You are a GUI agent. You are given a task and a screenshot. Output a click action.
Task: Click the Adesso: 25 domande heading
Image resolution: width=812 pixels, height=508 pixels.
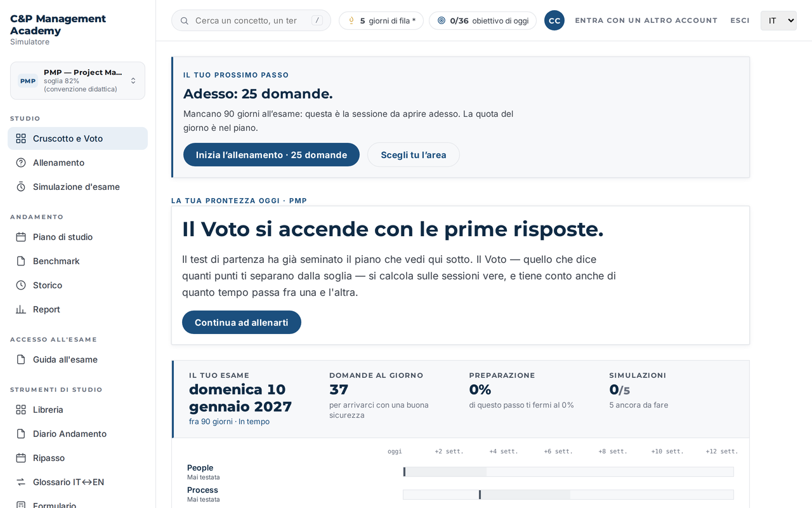tap(258, 94)
